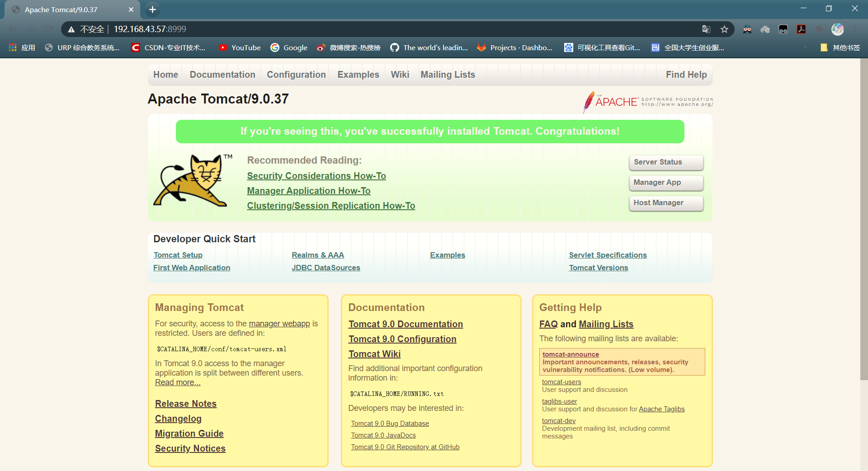This screenshot has width=868, height=471.
Task: Open the Manager App button
Action: (666, 183)
